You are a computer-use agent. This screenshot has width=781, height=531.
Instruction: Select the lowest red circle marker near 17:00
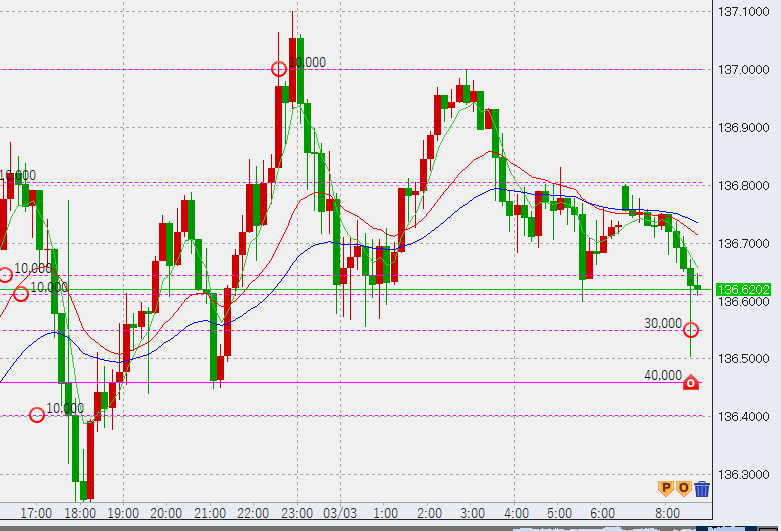tap(37, 414)
